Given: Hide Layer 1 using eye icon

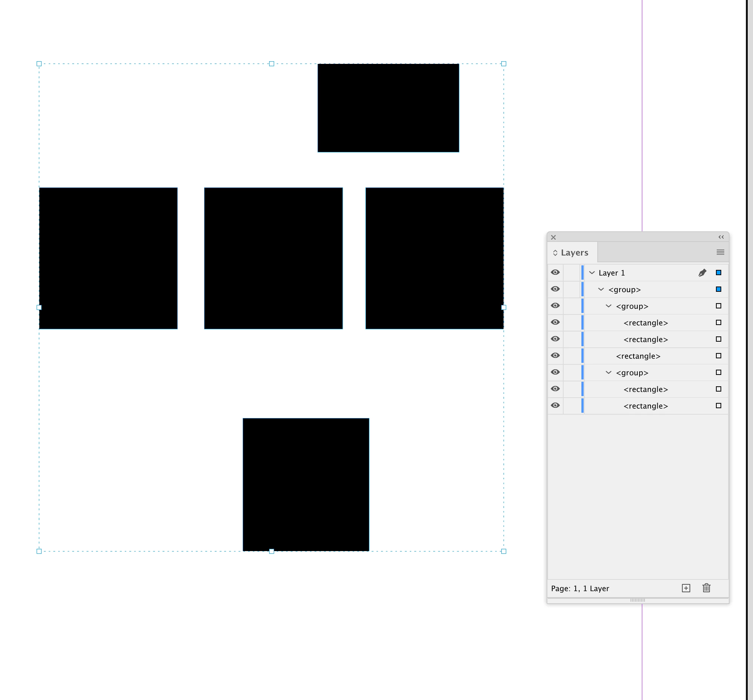Looking at the screenshot, I should click(555, 273).
